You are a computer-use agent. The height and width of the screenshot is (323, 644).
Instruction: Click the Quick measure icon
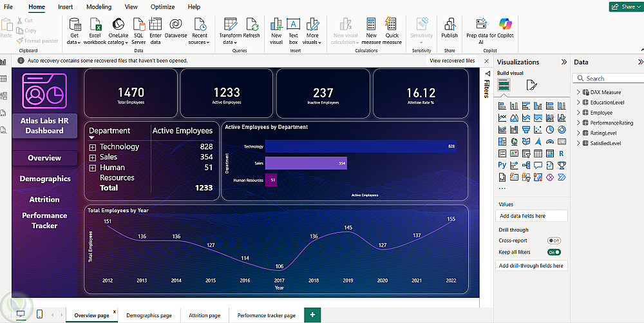(x=392, y=30)
